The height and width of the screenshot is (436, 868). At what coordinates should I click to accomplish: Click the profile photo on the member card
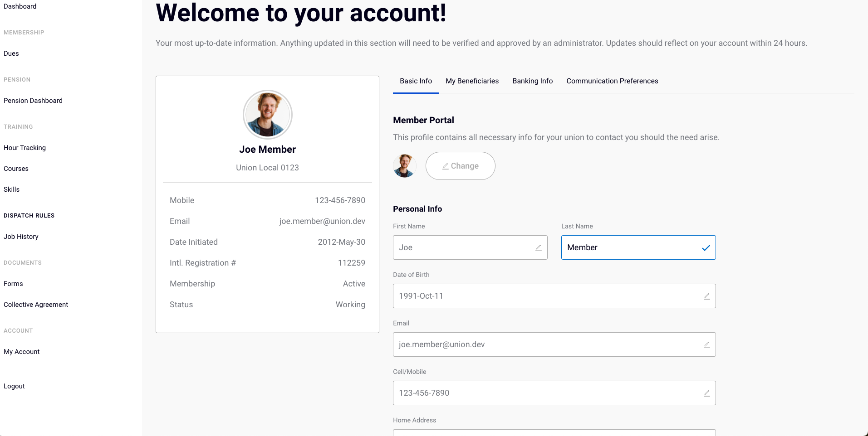[267, 115]
